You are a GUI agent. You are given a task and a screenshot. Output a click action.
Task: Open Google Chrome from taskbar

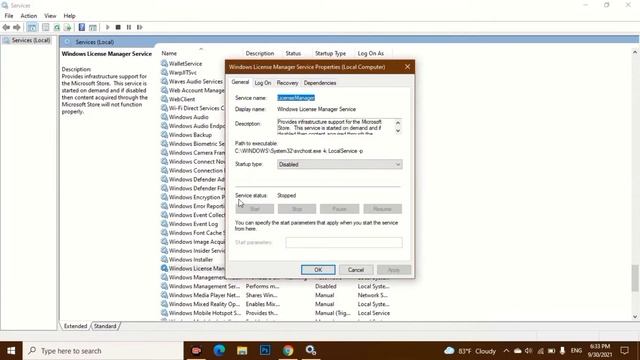[288, 350]
